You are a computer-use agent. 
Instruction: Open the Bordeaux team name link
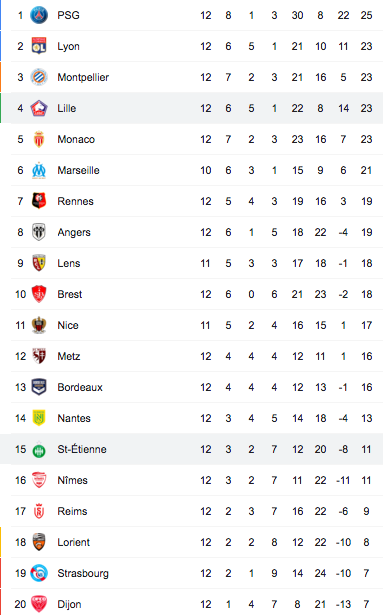click(80, 387)
